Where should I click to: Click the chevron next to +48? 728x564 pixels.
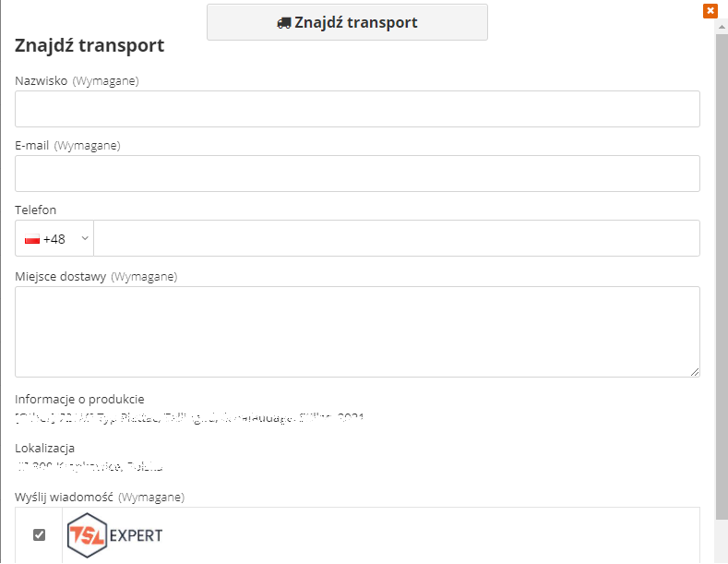[85, 238]
